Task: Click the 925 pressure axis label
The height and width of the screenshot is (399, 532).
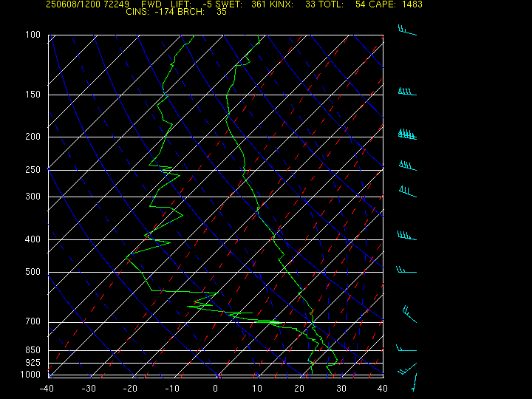Action: tap(33, 363)
